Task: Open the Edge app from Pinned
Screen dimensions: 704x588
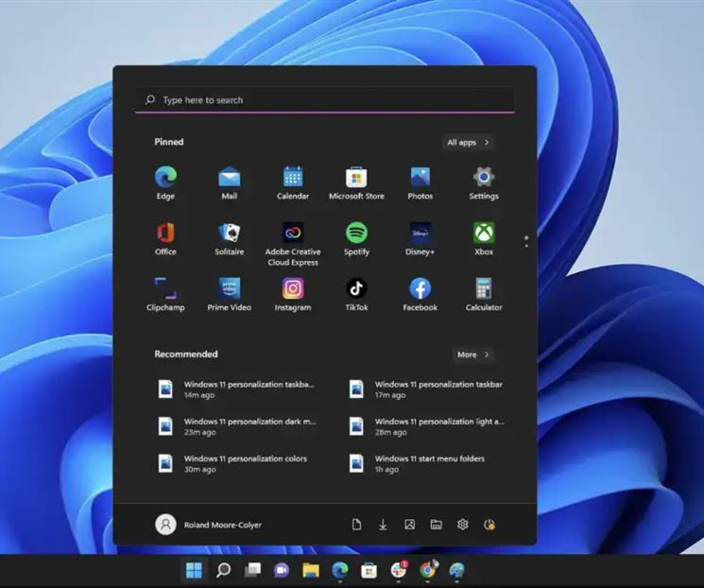Action: tap(165, 182)
